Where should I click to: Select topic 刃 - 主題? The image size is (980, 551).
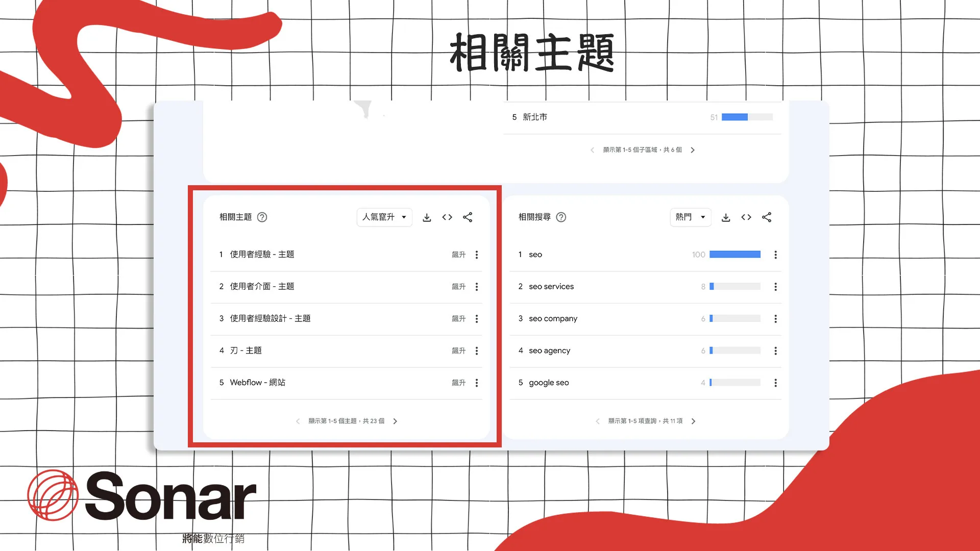(246, 351)
